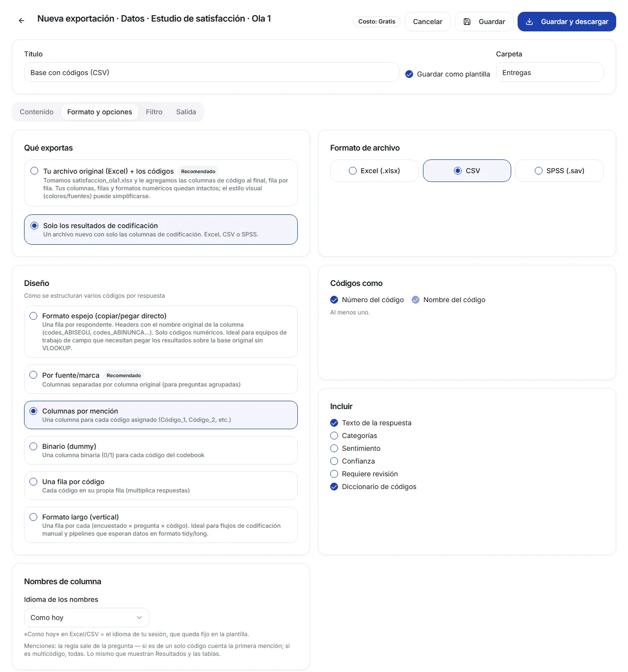Screen dimensions: 628x672
Task: Switch to the Contenido tab
Action: click(36, 112)
